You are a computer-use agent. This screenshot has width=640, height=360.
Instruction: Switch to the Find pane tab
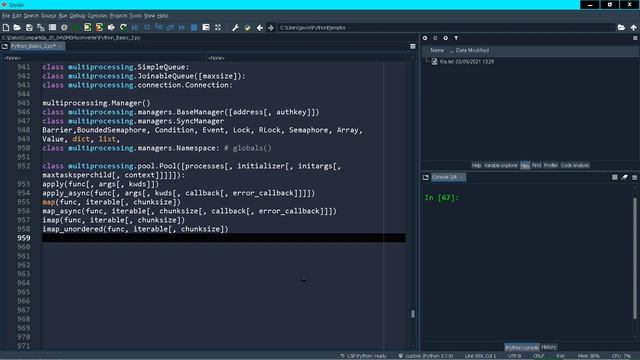point(536,165)
